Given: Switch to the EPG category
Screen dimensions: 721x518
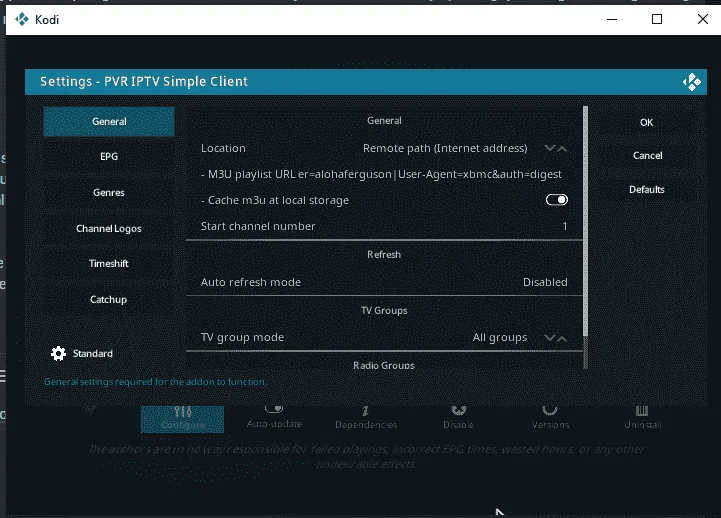Looking at the screenshot, I should pos(109,156).
